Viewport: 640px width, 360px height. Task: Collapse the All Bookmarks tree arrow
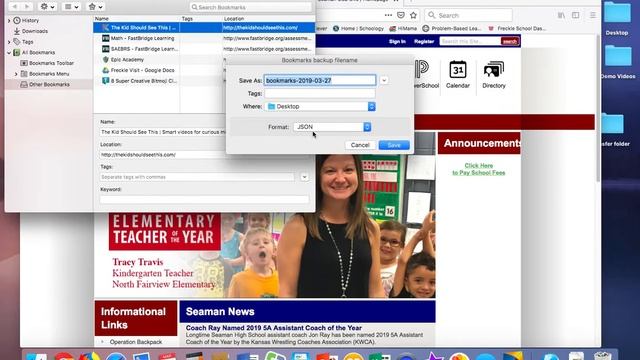(9, 52)
